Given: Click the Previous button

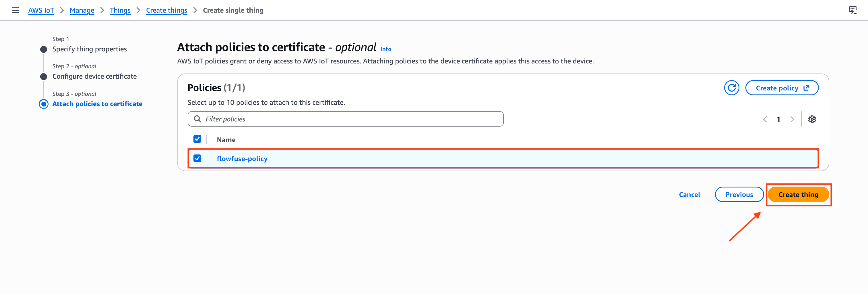Looking at the screenshot, I should tap(739, 195).
